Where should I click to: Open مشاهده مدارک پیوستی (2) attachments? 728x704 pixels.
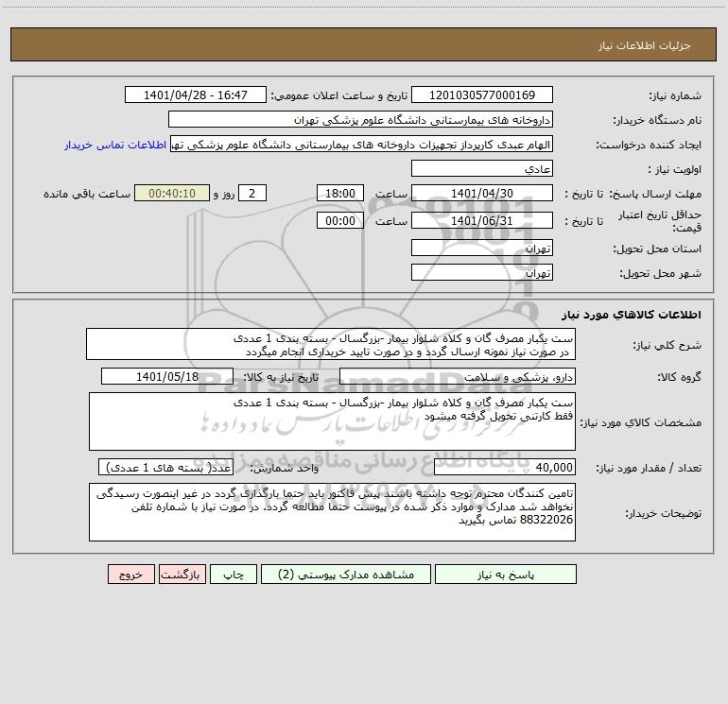pyautogui.click(x=345, y=575)
